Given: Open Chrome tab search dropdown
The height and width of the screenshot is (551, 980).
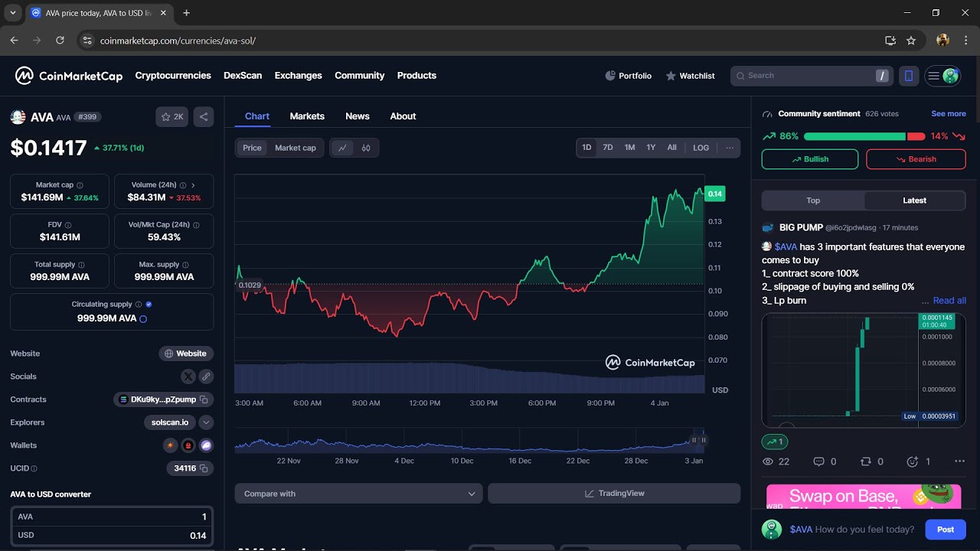Looking at the screenshot, I should (x=13, y=13).
